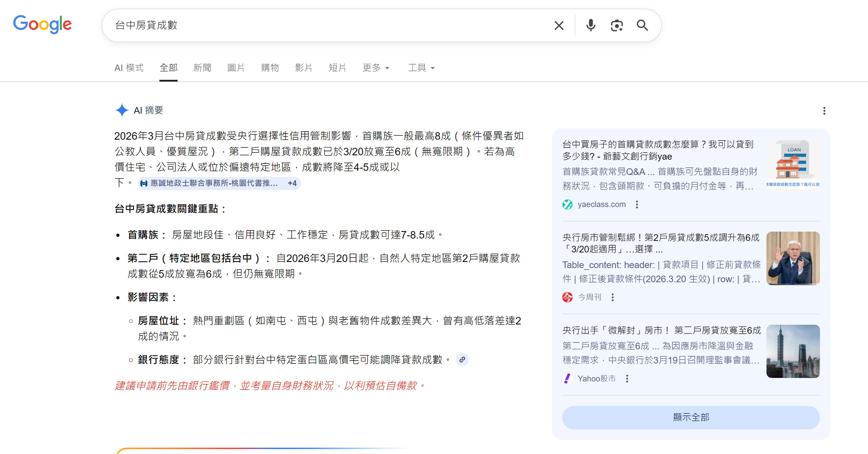
Task: Focus the search field containing 台中房貸成數
Action: pyautogui.click(x=303, y=25)
